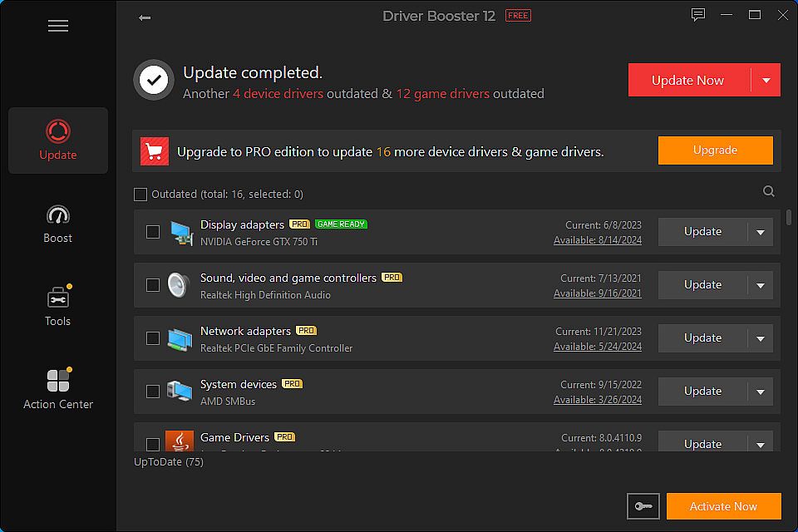
Task: Update the NVIDIA GeForce GTX 750 Ti driver
Action: 702,232
